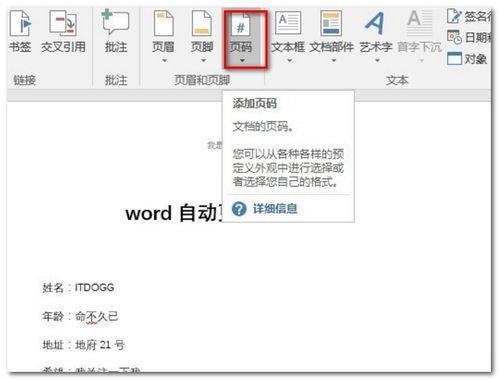Click the Object (对象) icon

click(x=454, y=58)
